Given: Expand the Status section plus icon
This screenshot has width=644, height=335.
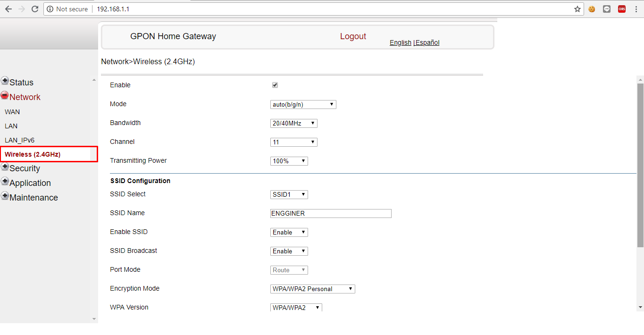Looking at the screenshot, I should [5, 81].
